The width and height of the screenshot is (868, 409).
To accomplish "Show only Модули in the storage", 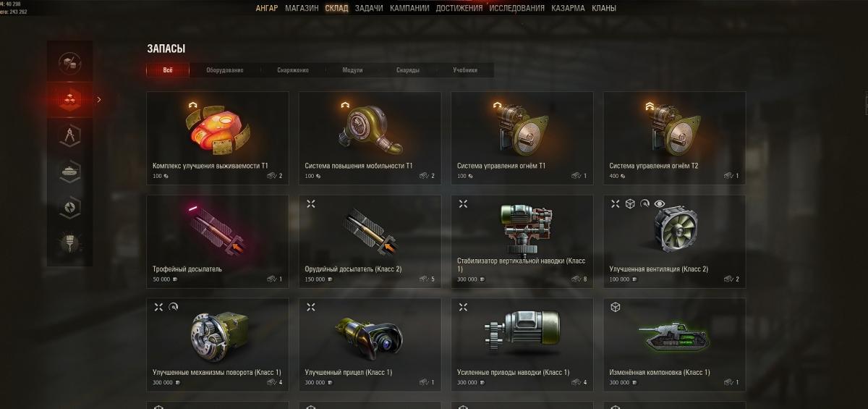I will point(352,70).
